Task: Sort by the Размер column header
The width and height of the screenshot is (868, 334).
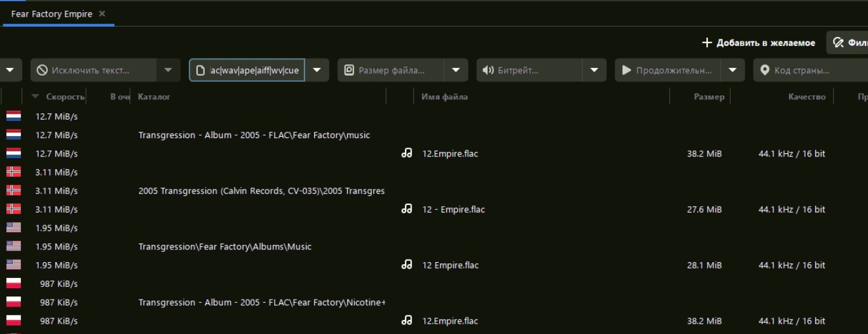Action: point(708,97)
